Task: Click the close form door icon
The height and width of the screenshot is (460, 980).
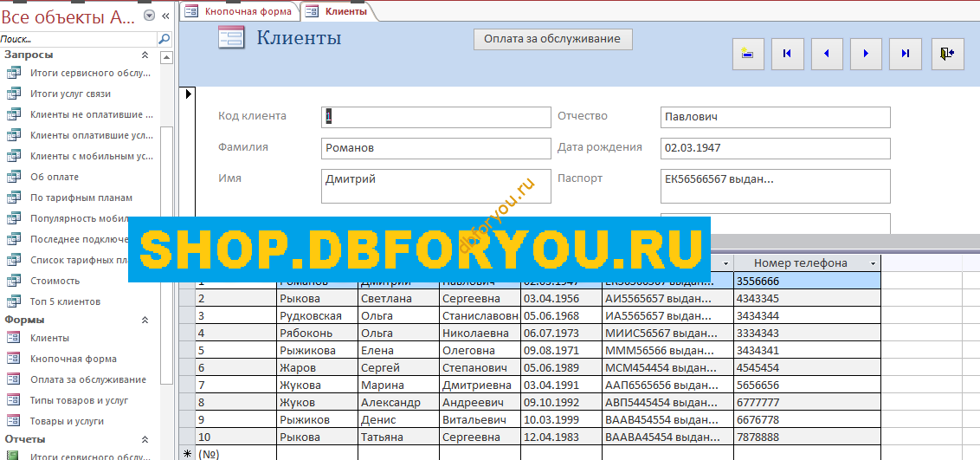Action: [x=947, y=54]
